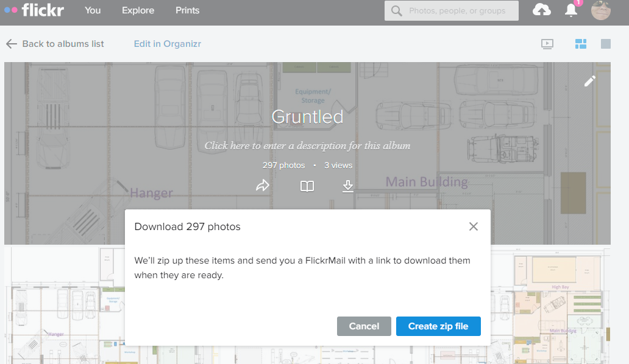Viewport: 629px width, 364px height.
Task: Start the slideshow view
Action: pos(547,44)
